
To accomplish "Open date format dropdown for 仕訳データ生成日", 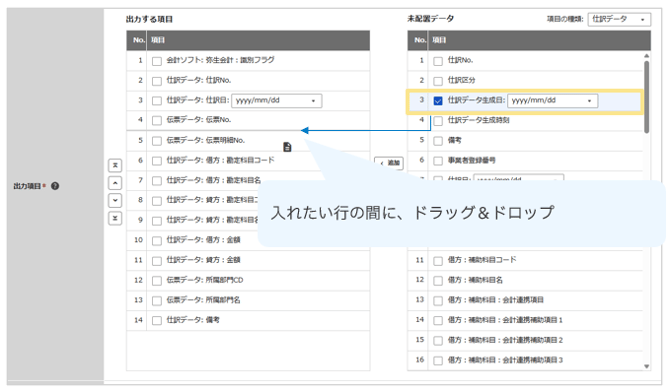I will pyautogui.click(x=552, y=100).
